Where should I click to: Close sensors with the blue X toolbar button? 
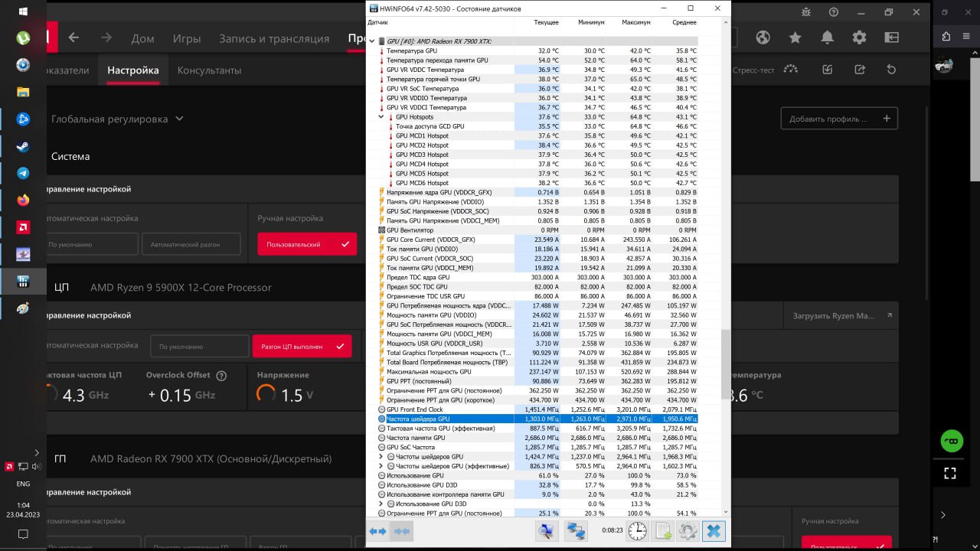pos(714,530)
